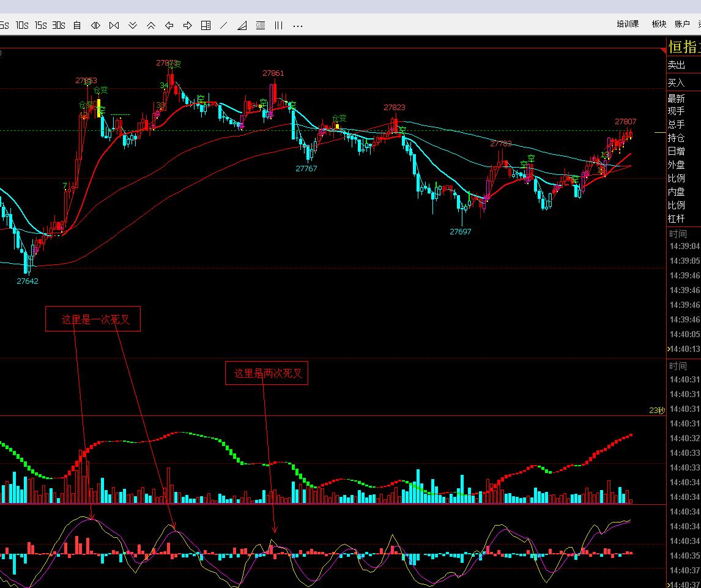
Task: Open the more options ellipsis menu
Action: 298,26
